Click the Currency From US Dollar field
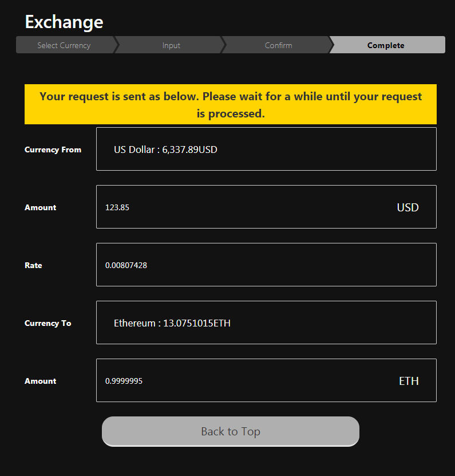Viewport: 455px width, 476px height. pos(266,149)
